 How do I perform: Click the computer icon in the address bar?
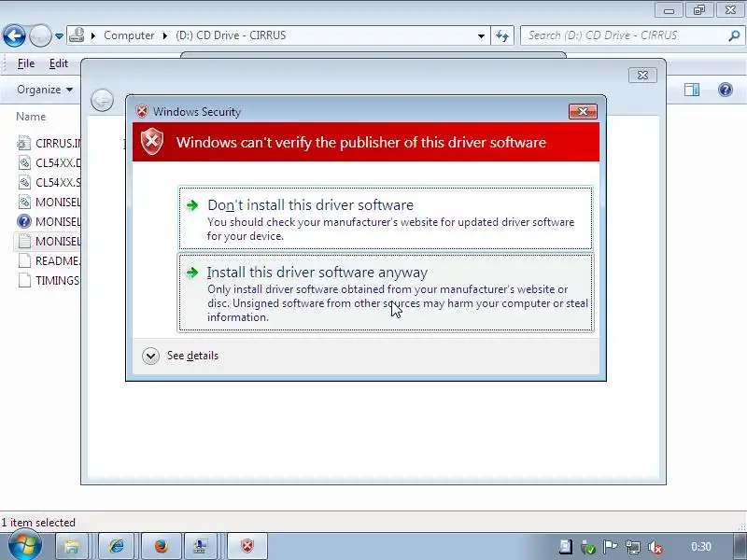(78, 35)
